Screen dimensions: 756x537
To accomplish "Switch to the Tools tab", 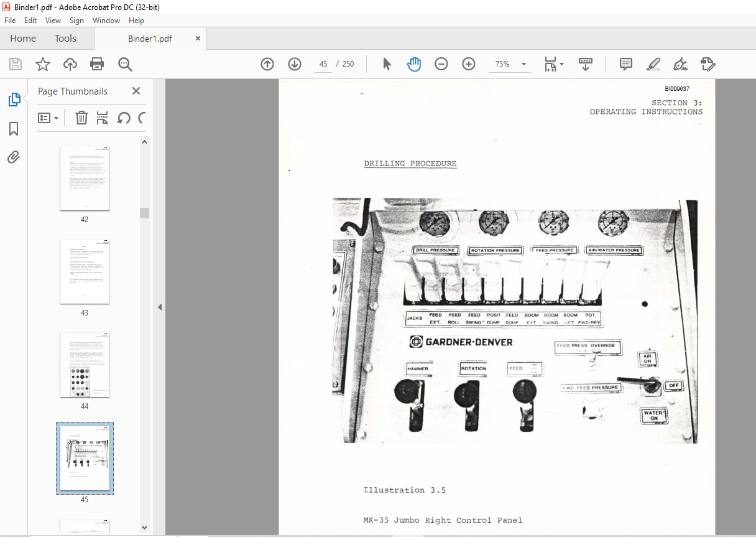I will (65, 39).
